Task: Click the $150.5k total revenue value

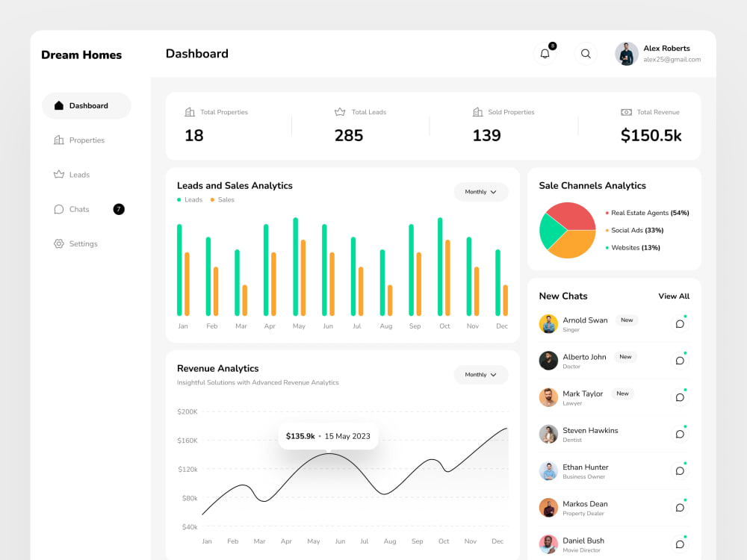Action: point(651,136)
